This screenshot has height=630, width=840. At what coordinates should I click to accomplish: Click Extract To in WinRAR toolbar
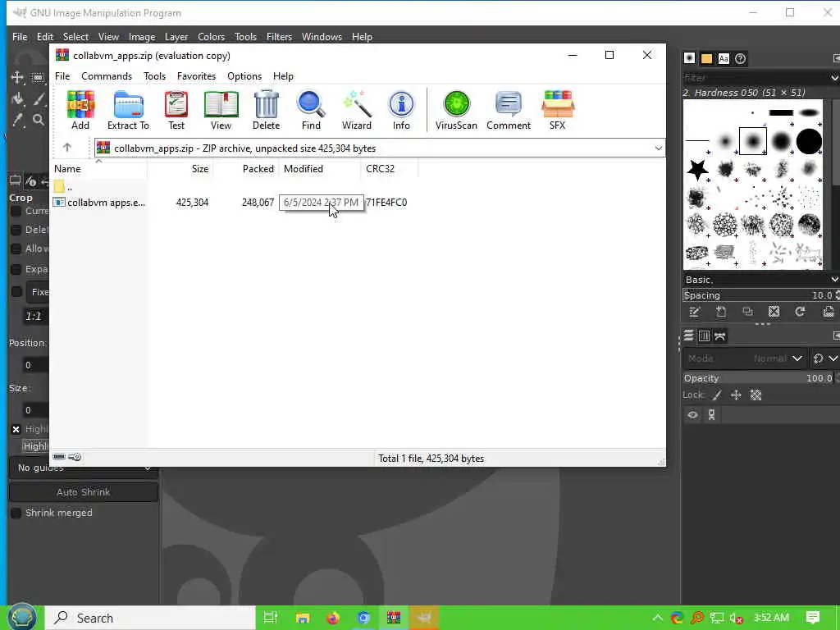[128, 111]
